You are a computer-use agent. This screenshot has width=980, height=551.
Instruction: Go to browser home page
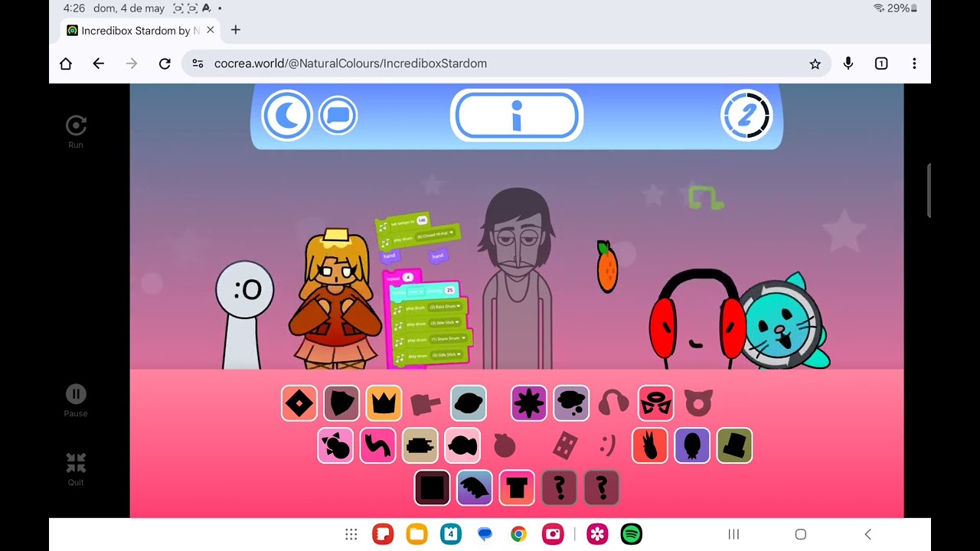point(66,64)
